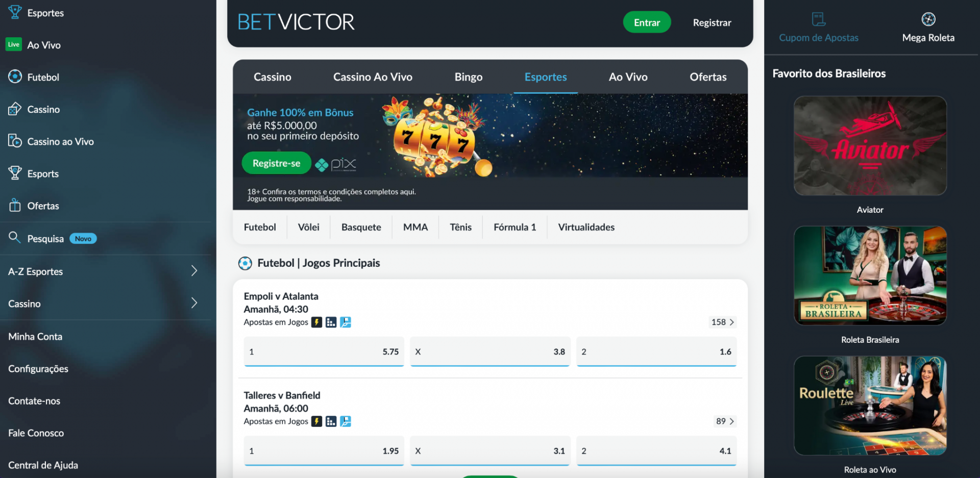This screenshot has height=478, width=980.
Task: Select the Fórmula 1 sport filter
Action: coord(514,227)
